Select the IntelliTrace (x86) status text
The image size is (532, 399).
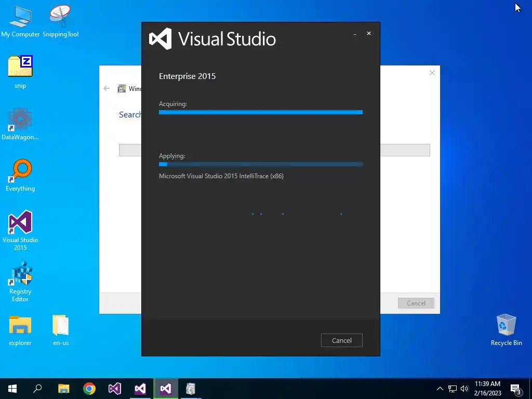[x=221, y=176]
